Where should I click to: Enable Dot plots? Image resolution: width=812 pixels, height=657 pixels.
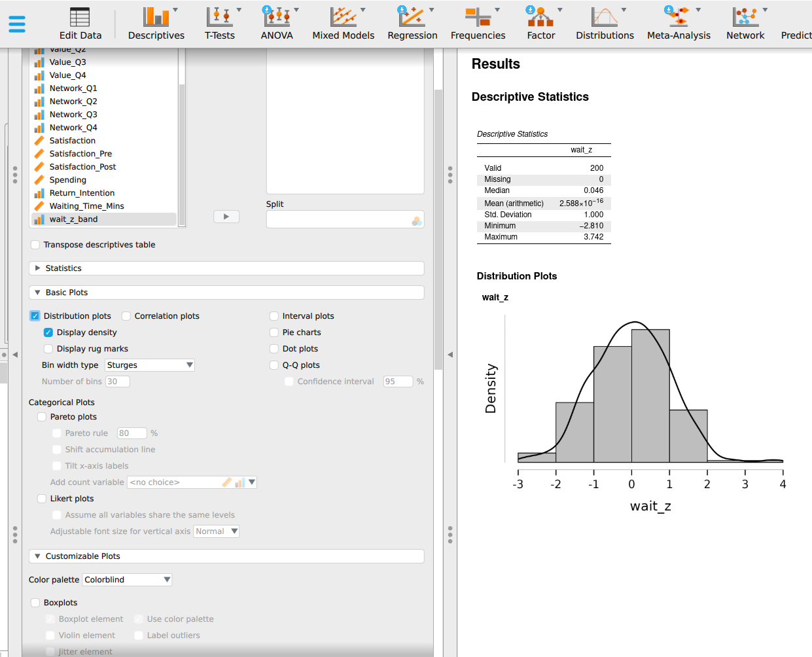[x=274, y=349]
